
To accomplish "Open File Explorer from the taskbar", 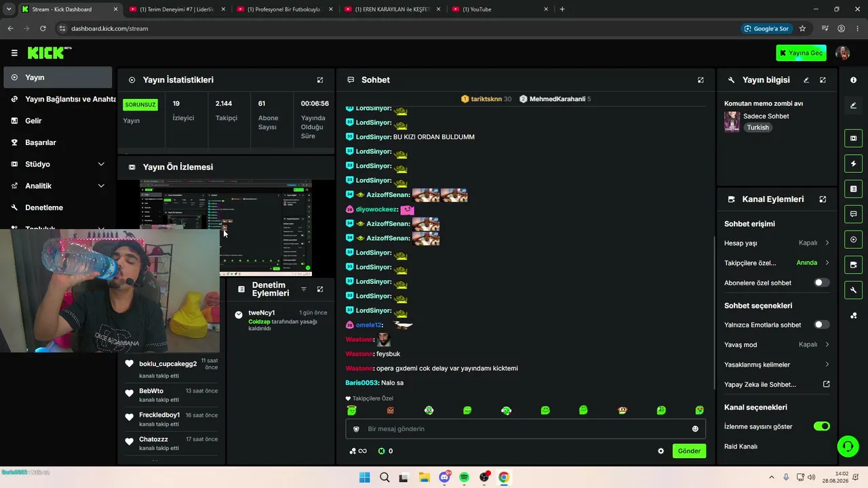I will [x=424, y=477].
